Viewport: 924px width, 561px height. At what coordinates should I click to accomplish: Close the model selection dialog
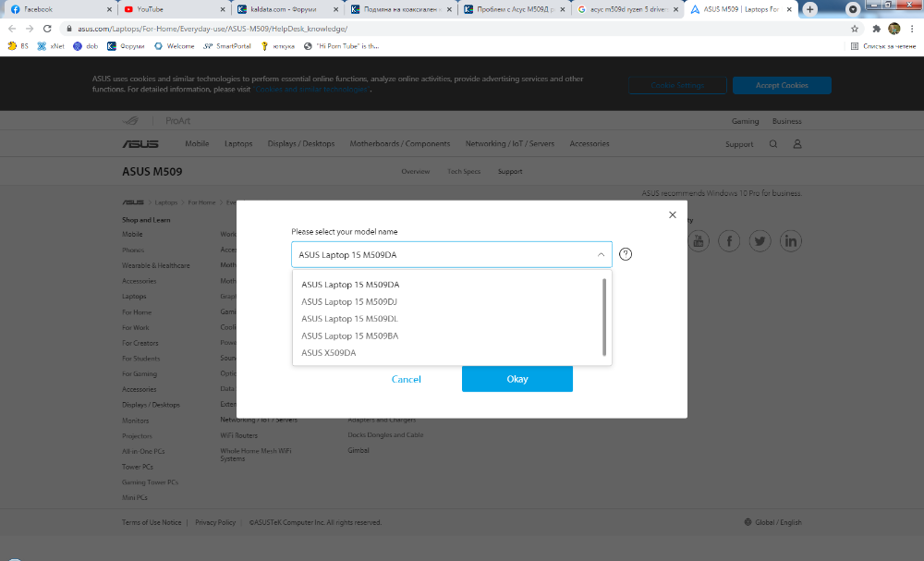coord(673,215)
